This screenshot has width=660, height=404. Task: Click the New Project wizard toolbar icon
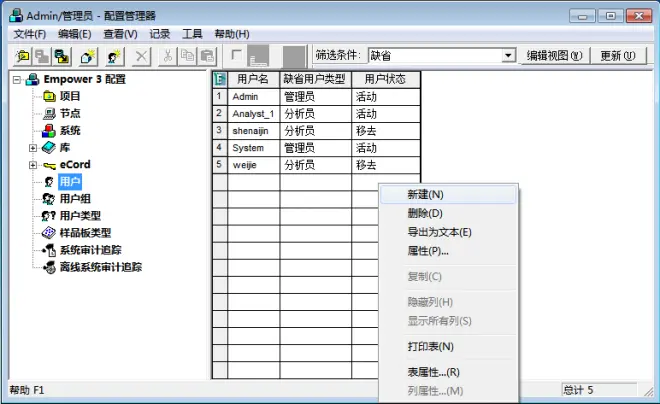pos(88,56)
